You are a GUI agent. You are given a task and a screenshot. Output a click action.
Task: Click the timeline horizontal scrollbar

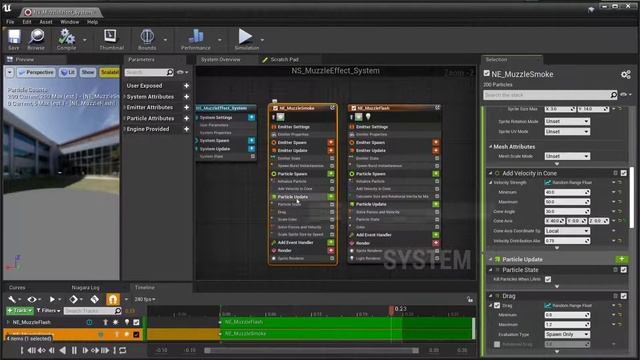pos(311,351)
